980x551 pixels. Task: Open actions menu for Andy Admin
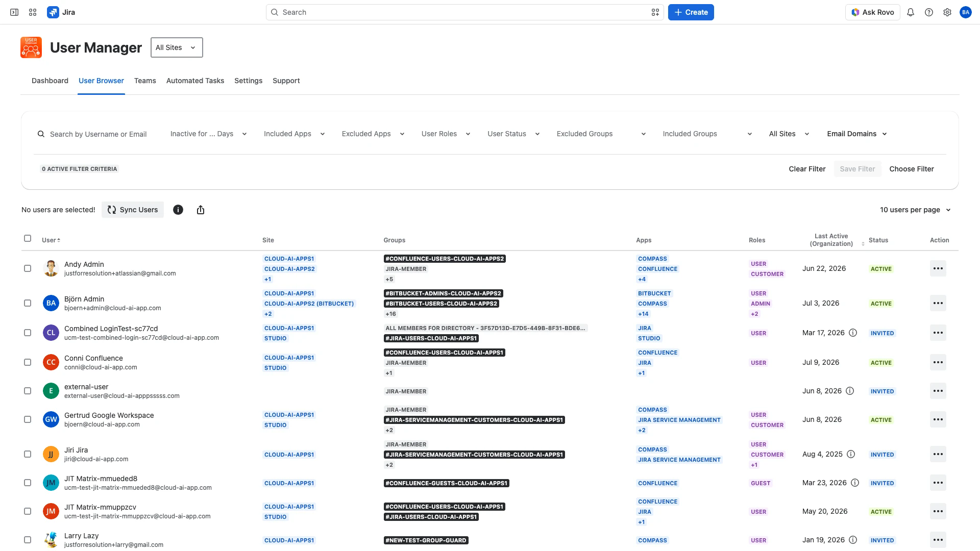pyautogui.click(x=938, y=268)
